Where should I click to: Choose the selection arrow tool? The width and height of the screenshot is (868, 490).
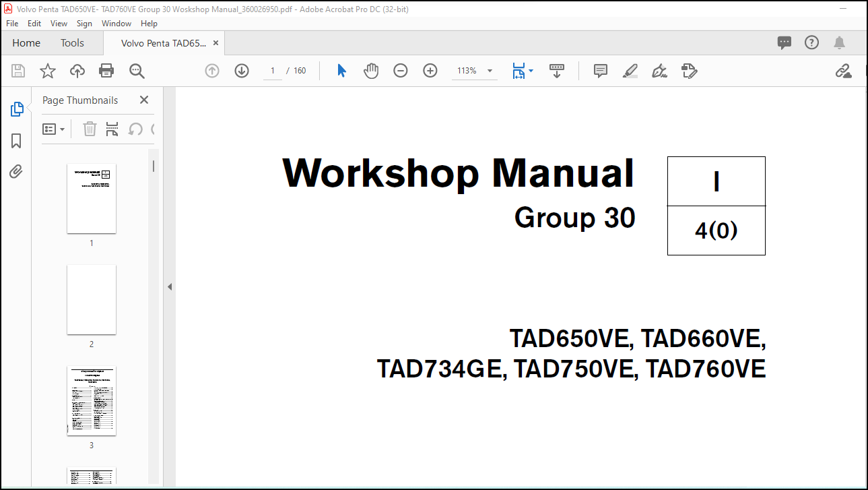(x=341, y=71)
